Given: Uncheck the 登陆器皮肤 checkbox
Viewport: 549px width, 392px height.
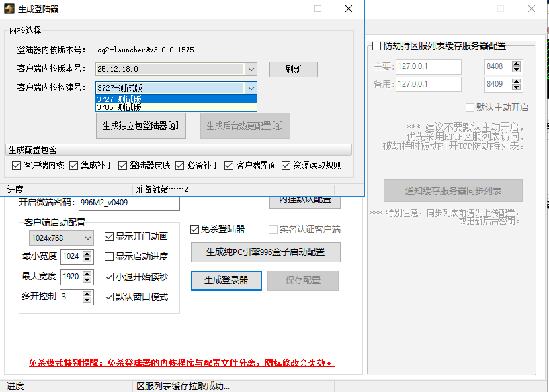Looking at the screenshot, I should (123, 164).
